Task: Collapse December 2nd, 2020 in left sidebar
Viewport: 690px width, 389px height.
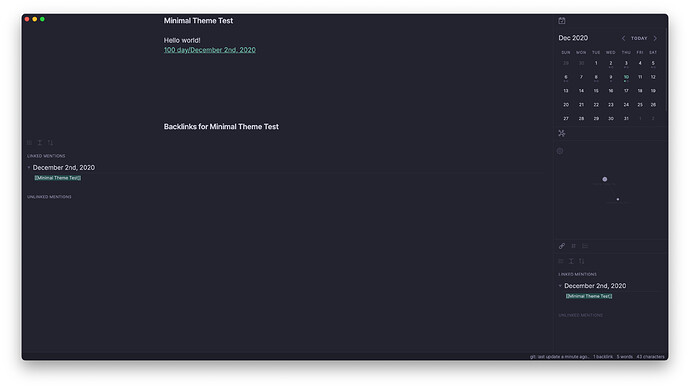Action: (x=29, y=168)
